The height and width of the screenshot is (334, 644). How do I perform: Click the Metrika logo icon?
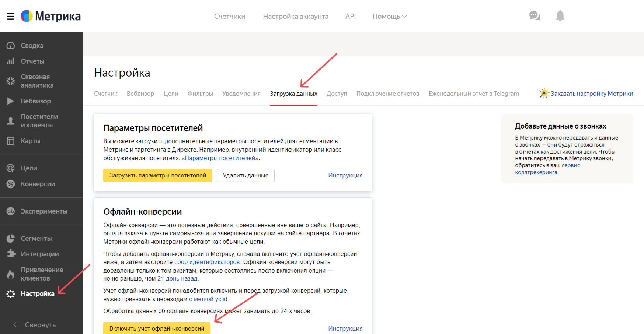coord(27,16)
